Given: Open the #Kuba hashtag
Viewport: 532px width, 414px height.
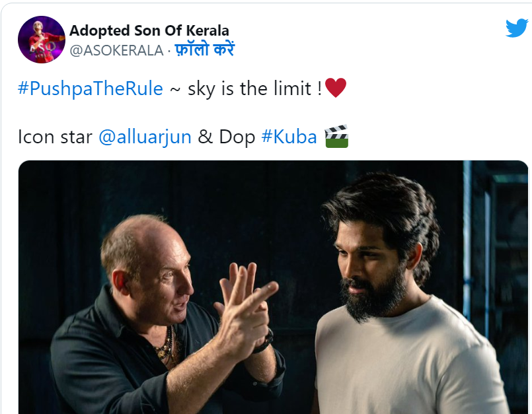Looking at the screenshot, I should 289,137.
